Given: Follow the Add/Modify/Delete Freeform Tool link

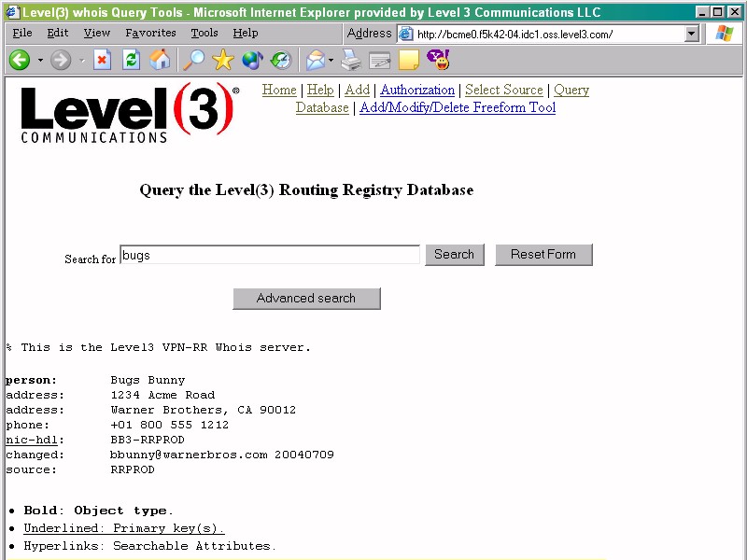Looking at the screenshot, I should (x=458, y=107).
